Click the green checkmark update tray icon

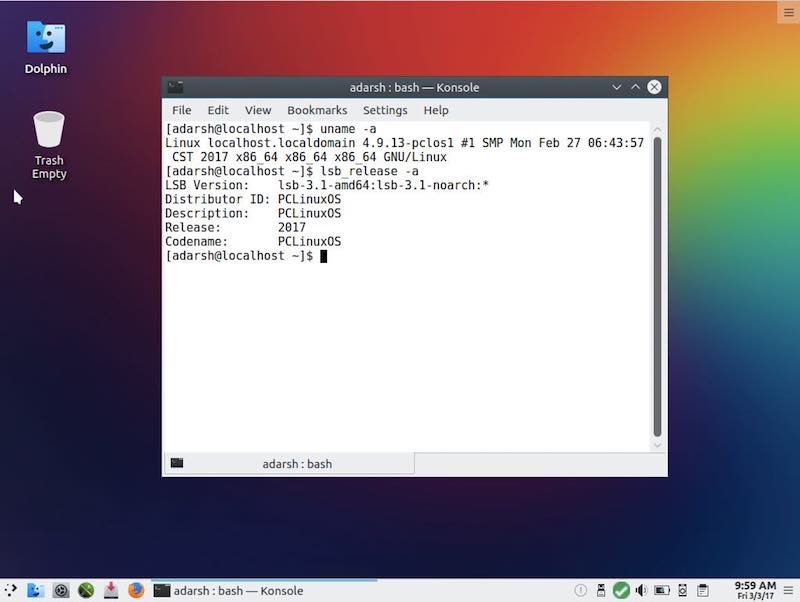pos(621,590)
